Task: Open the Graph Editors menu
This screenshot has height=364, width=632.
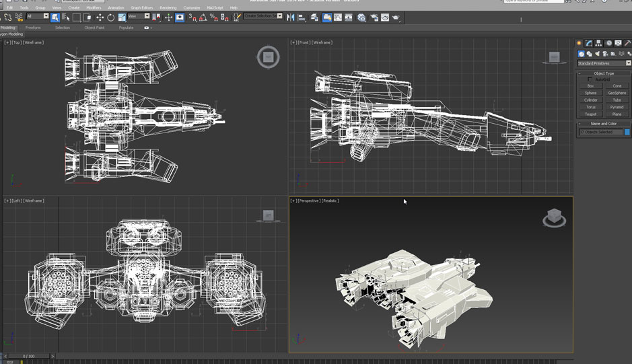Action: pyautogui.click(x=142, y=7)
